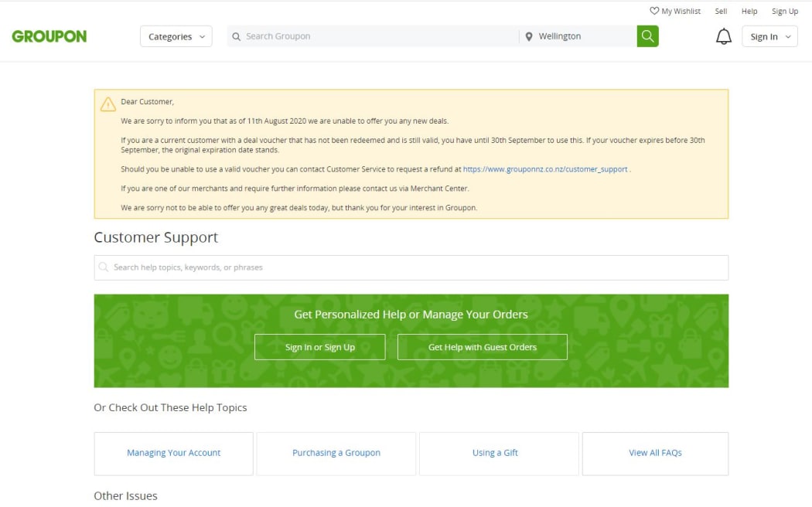Image resolution: width=812 pixels, height=507 pixels.
Task: Click the Customer Support heading
Action: 156,237
